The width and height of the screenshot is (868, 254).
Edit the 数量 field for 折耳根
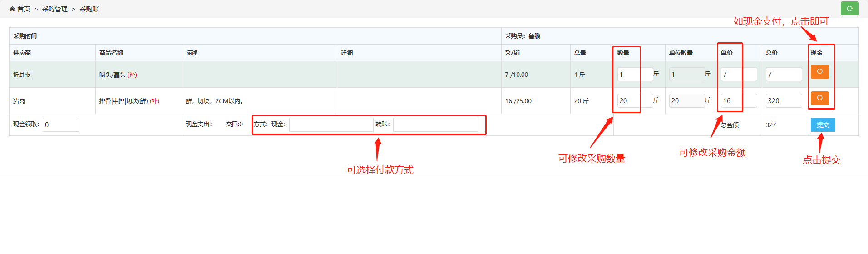[635, 75]
